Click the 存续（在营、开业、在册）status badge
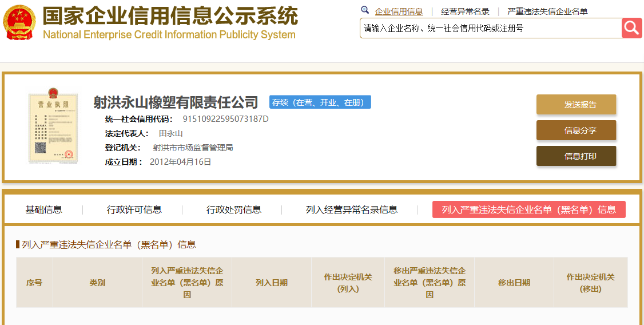The image size is (644, 325). click(320, 102)
